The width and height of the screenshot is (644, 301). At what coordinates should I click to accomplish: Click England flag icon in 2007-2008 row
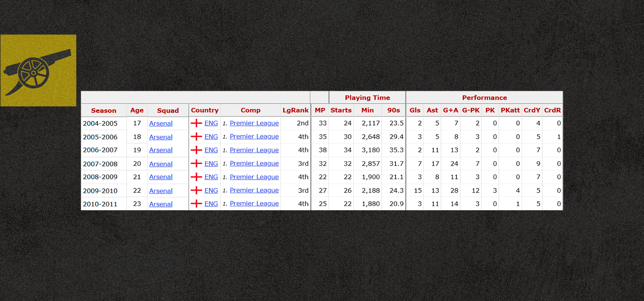(196, 163)
